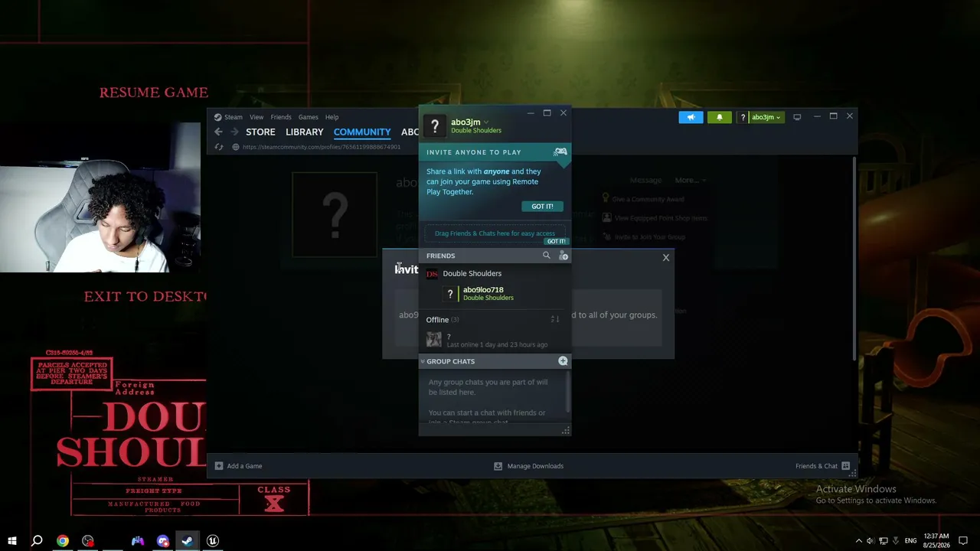Select offline friend last online 1 day ago
980x551 pixels.
click(x=495, y=340)
